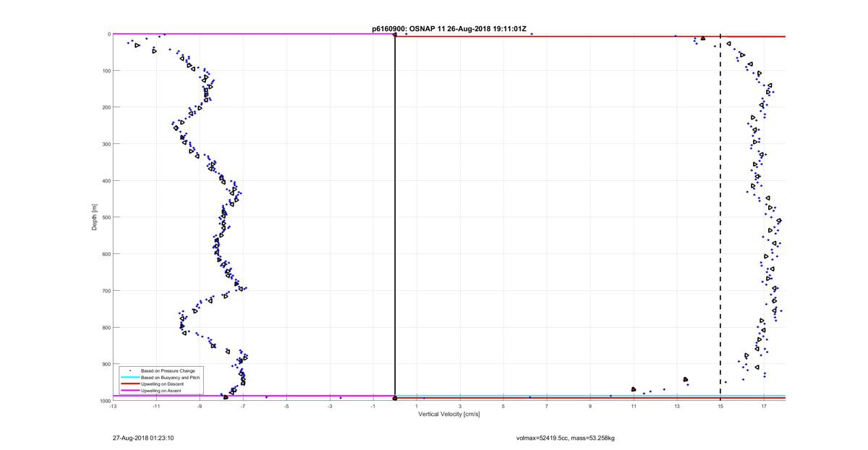Screen dimensions: 868x450
Task: Click the cyan line sample in the legend
Action: click(x=130, y=378)
